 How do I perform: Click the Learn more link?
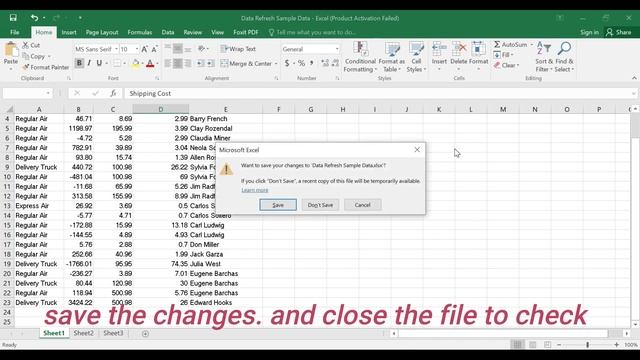[255, 190]
